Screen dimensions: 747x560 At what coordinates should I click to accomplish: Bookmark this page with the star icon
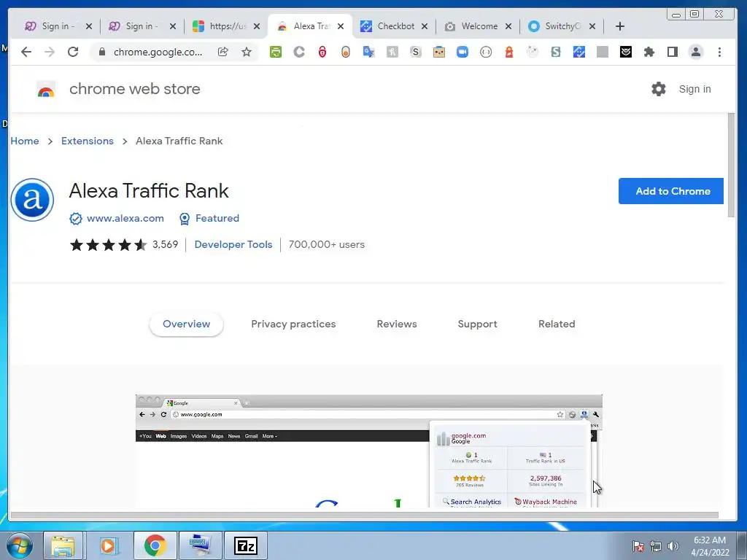click(247, 52)
